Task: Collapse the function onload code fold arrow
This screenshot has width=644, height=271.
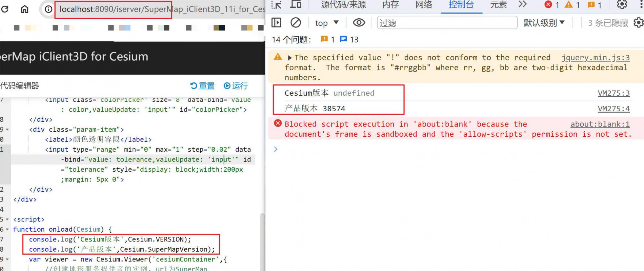Action: pos(7,230)
